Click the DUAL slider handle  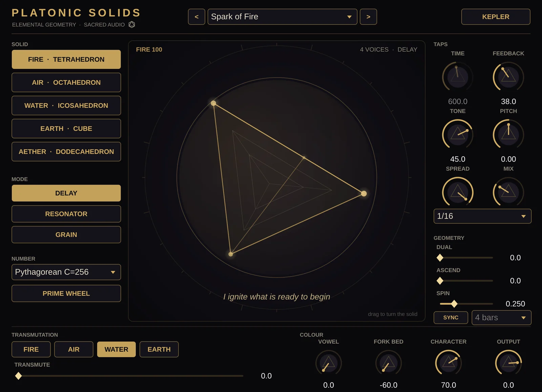tap(440, 257)
